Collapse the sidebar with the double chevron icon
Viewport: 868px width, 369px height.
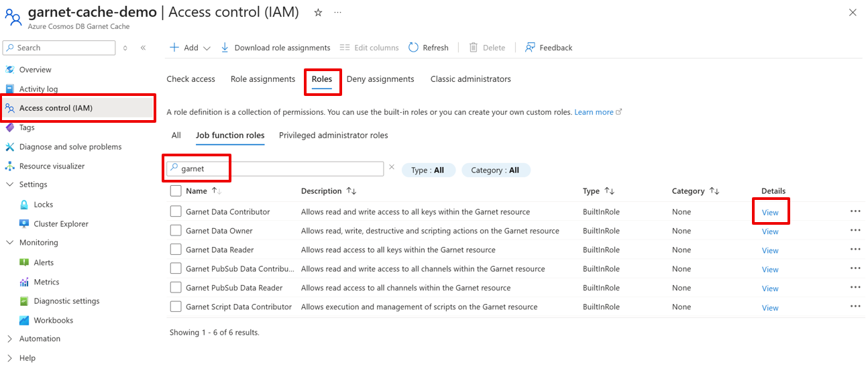click(x=143, y=48)
